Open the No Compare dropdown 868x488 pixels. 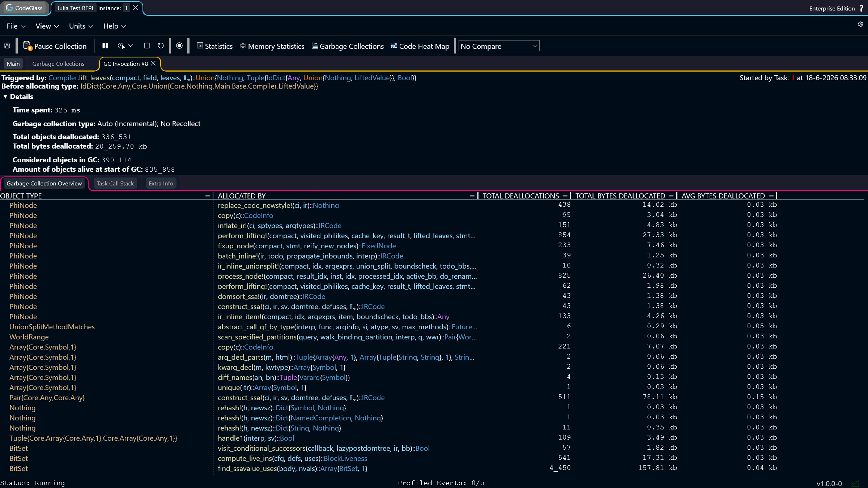pos(499,46)
